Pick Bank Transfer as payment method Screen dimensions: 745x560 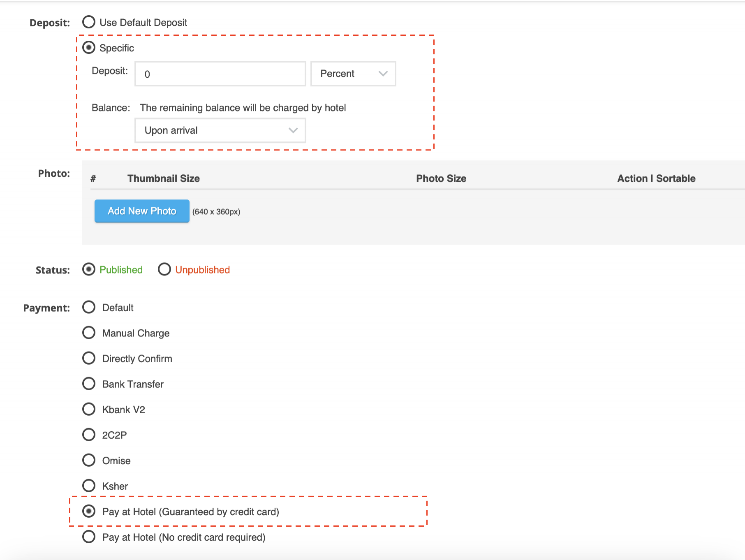click(89, 384)
